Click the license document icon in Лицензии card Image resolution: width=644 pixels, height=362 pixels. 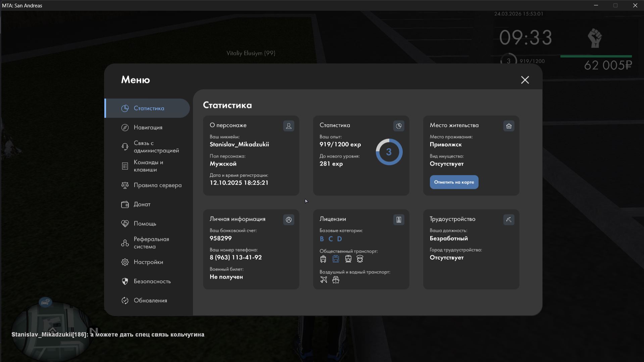(x=399, y=220)
